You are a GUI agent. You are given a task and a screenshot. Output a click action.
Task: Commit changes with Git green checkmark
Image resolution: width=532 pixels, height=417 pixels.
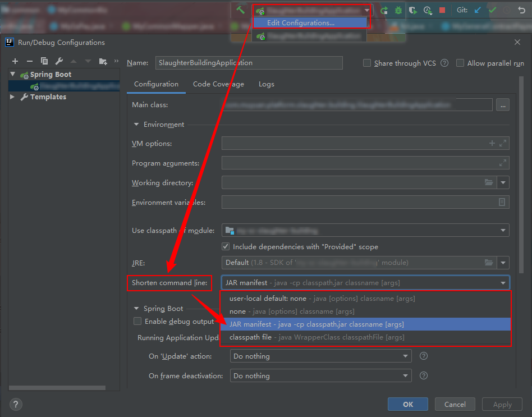pyautogui.click(x=492, y=10)
